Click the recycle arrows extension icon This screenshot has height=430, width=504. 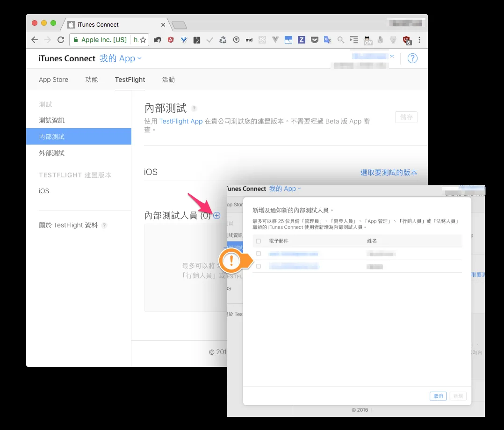pos(223,40)
